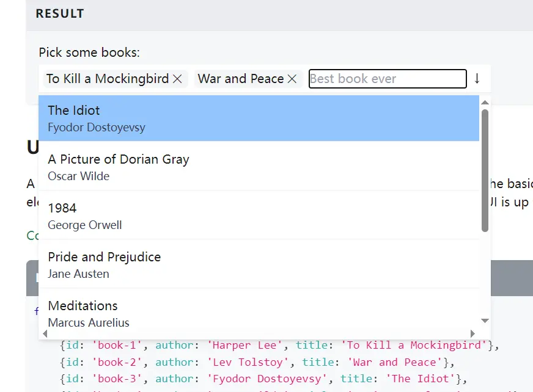Click the Best book ever input
The image size is (533, 392).
click(x=388, y=79)
